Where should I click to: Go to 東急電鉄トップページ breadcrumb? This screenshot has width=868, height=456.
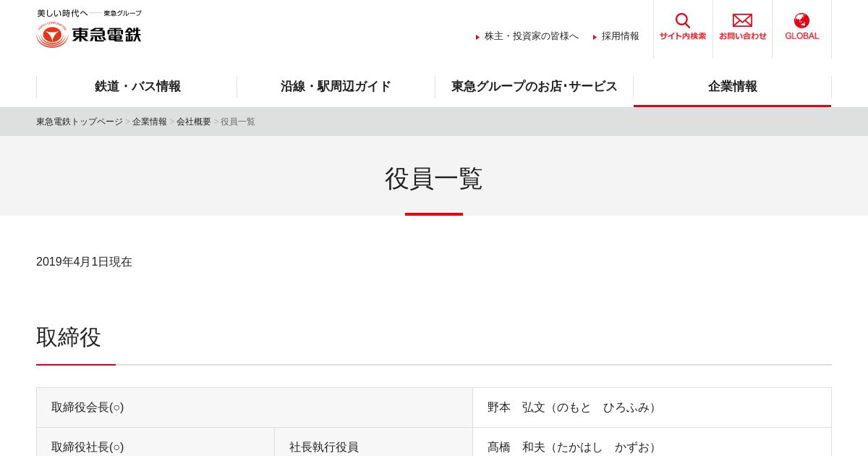point(80,122)
